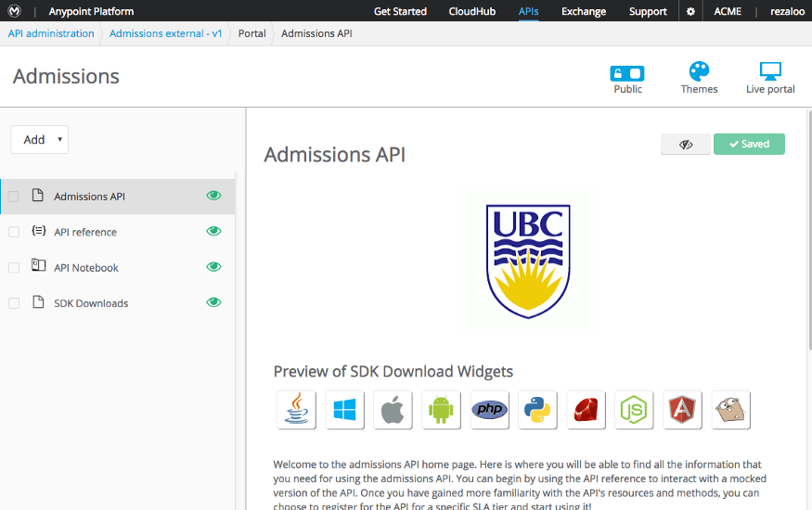The image size is (812, 510).
Task: Open the CloudHub menu item
Action: click(x=471, y=11)
